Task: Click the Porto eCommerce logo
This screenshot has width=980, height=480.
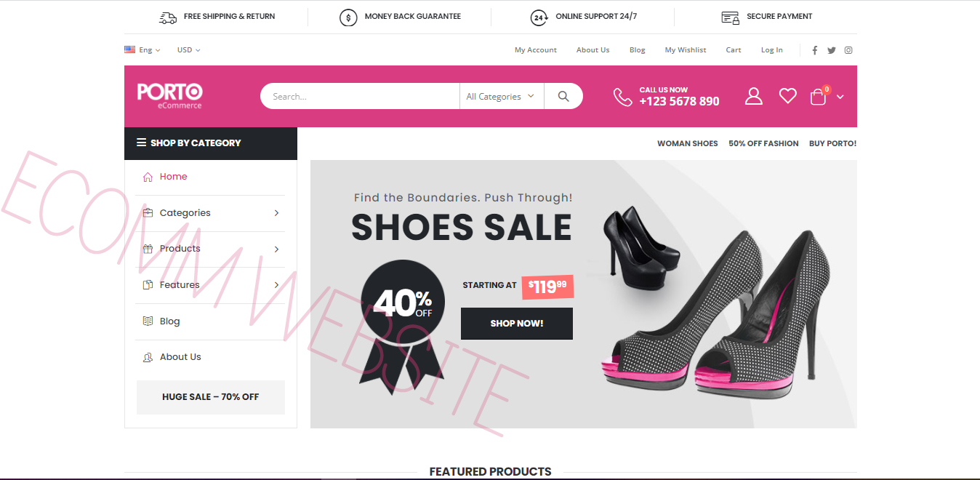Action: pos(169,95)
